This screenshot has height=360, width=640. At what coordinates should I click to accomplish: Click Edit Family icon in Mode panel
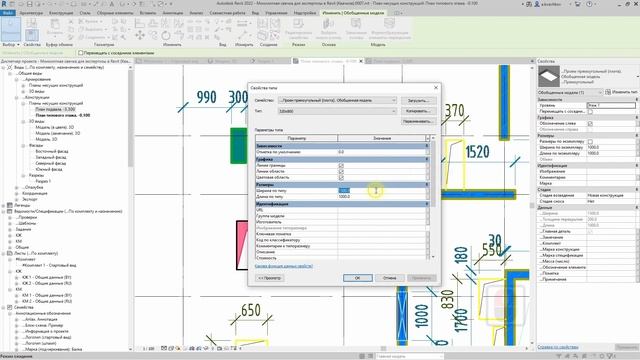coord(298,24)
